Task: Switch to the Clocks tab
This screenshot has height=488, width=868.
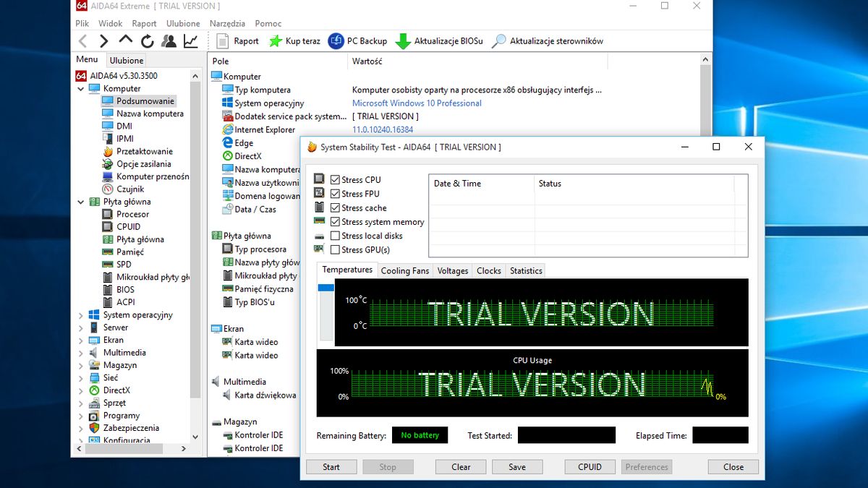Action: [x=489, y=271]
